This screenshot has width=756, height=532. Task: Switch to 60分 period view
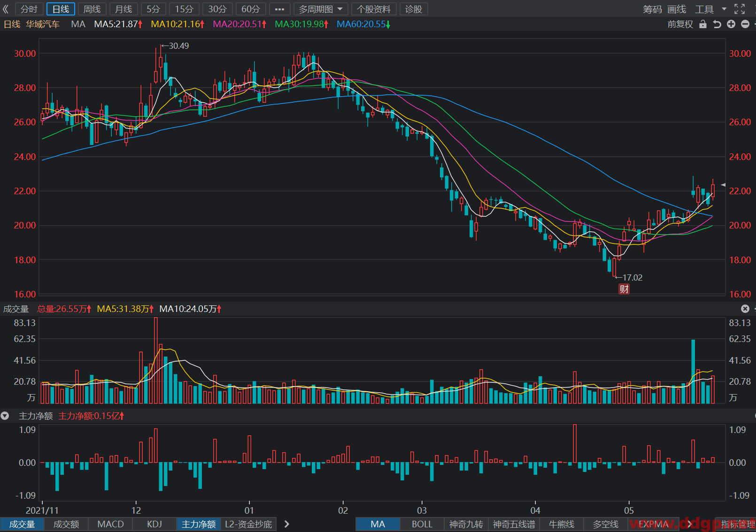coord(251,9)
